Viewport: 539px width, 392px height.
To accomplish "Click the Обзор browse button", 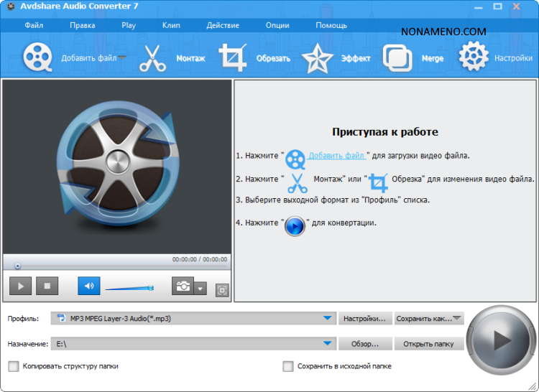I will pos(365,344).
